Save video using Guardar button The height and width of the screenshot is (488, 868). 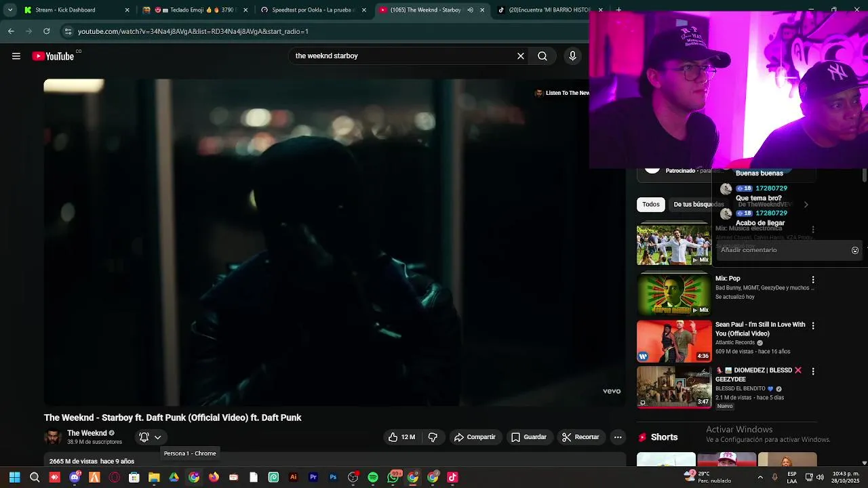529,437
